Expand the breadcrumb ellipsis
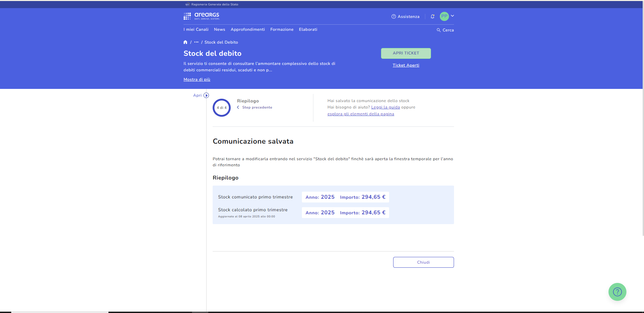The height and width of the screenshot is (313, 644). (196, 42)
